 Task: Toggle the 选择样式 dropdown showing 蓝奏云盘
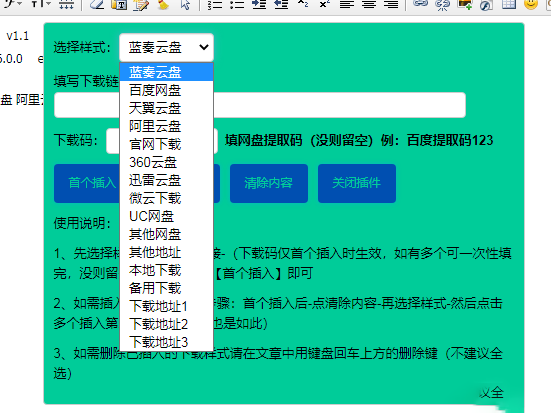click(x=166, y=47)
